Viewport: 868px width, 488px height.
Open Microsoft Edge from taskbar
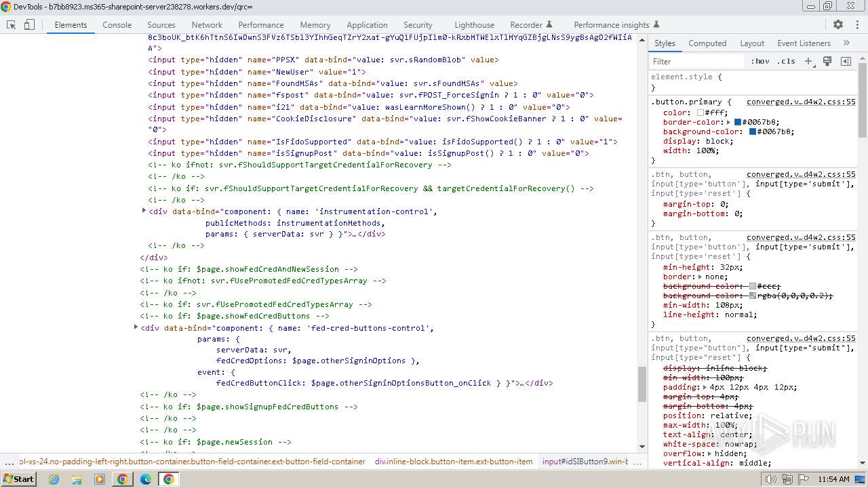tap(146, 479)
